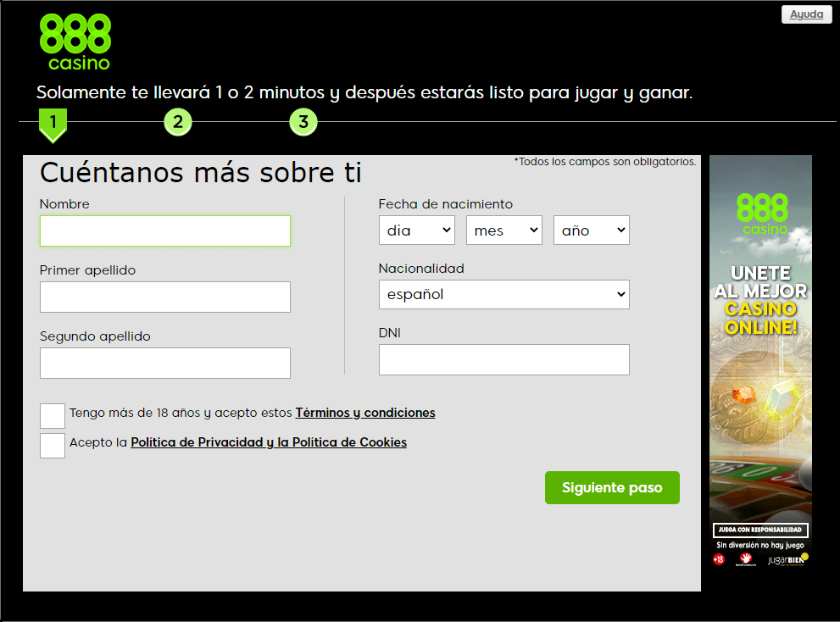Focus the Segundo apellido field
Viewport: 840px width, 622px height.
[165, 364]
